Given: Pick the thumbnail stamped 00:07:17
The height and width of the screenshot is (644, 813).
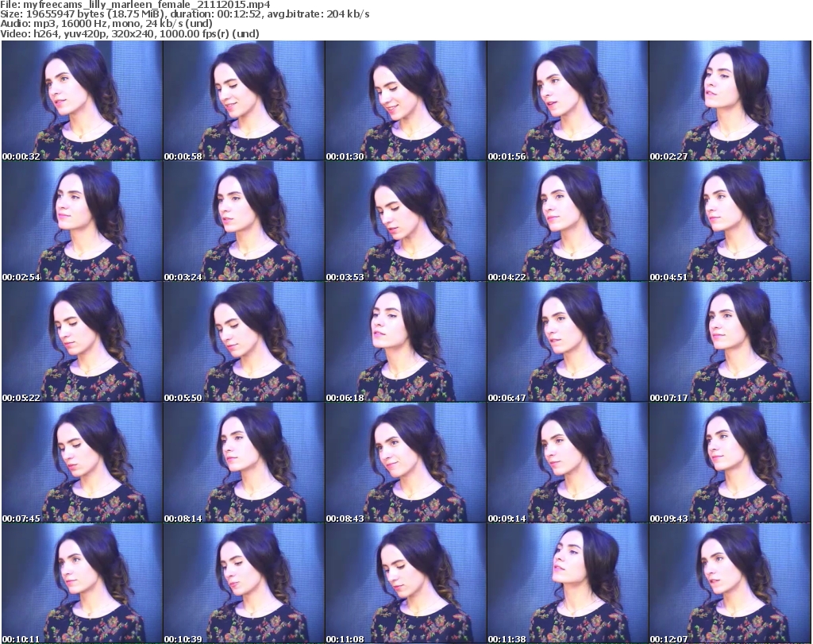Looking at the screenshot, I should coord(730,342).
